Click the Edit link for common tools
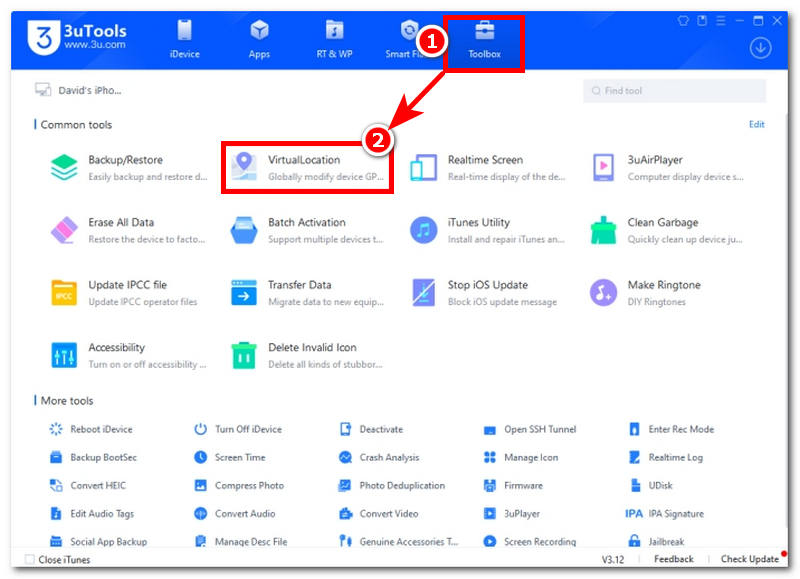Image resolution: width=800 pixels, height=579 pixels. pos(756,125)
